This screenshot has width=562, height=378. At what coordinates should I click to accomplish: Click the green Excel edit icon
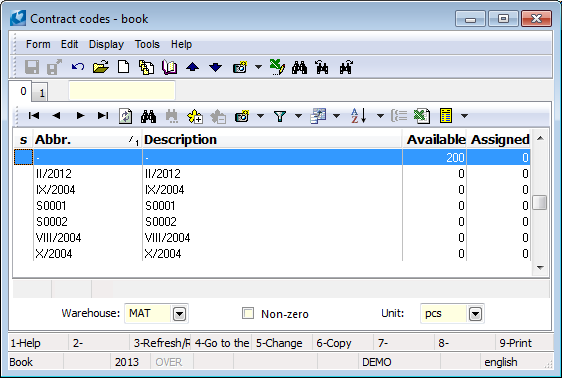pos(277,67)
